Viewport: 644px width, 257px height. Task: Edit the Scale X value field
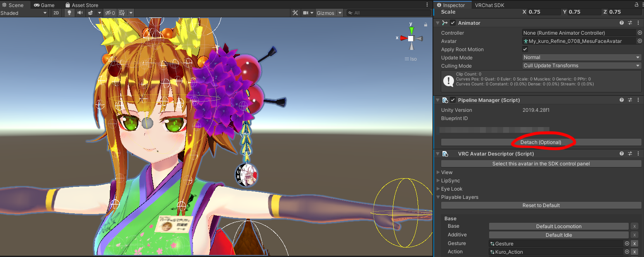pyautogui.click(x=544, y=12)
